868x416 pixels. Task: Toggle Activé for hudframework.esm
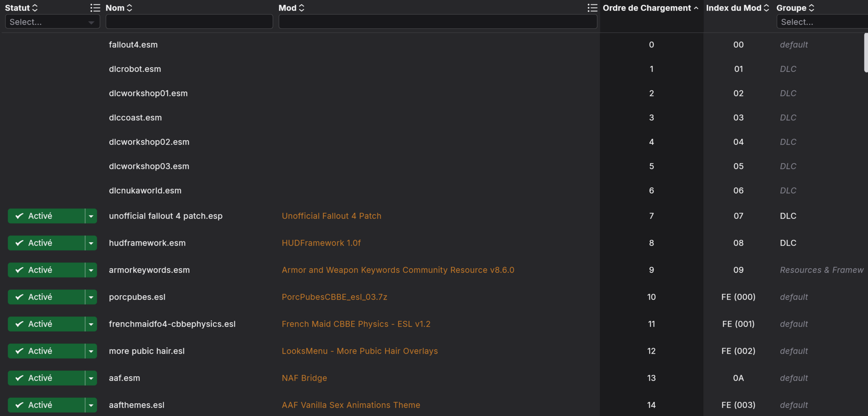tap(46, 243)
